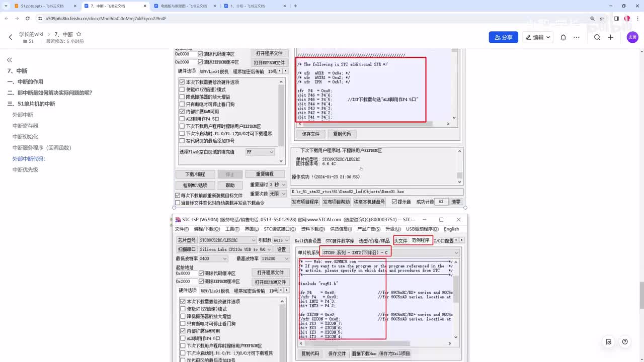Toggle the 提示音 checkbox

pyautogui.click(x=394, y=202)
